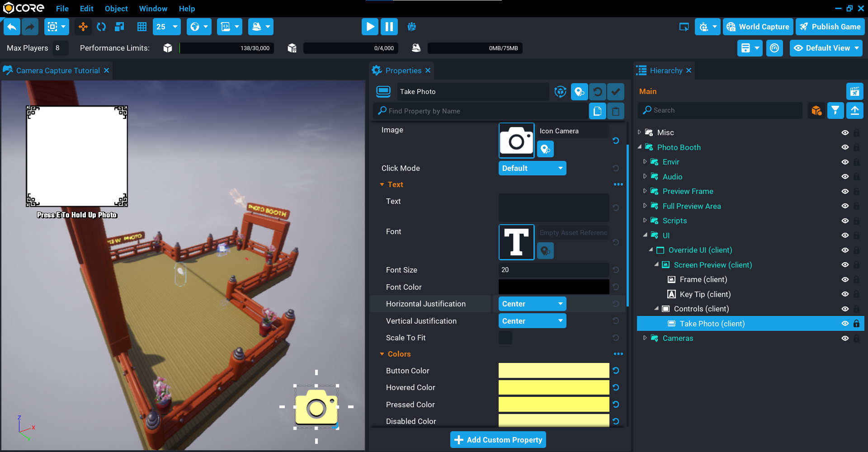
Task: Open the Click Mode dropdown
Action: pos(532,168)
